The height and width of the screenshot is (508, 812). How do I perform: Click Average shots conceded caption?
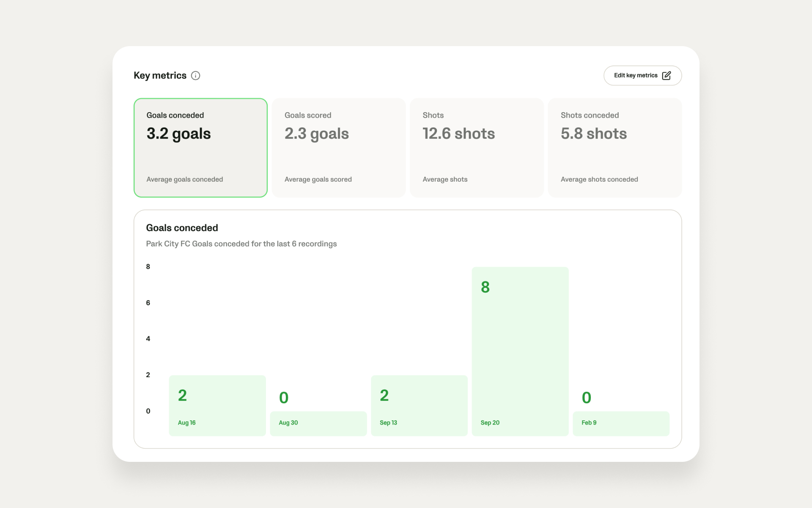[x=599, y=179]
